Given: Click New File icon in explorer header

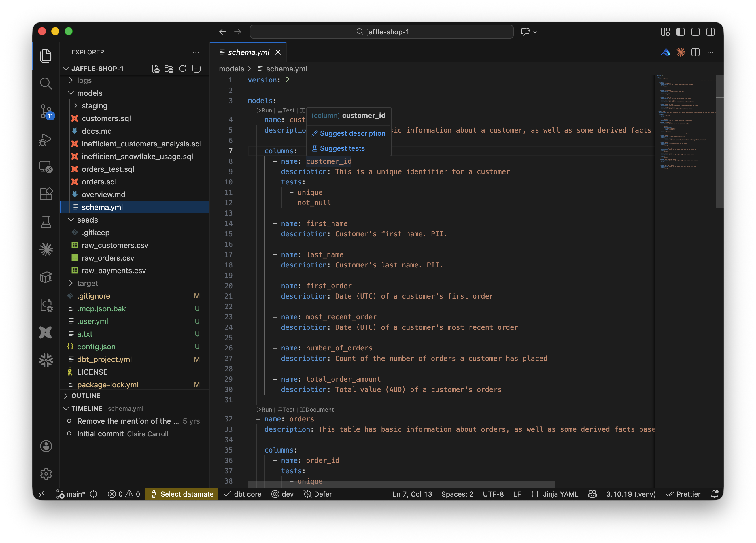Looking at the screenshot, I should (155, 69).
